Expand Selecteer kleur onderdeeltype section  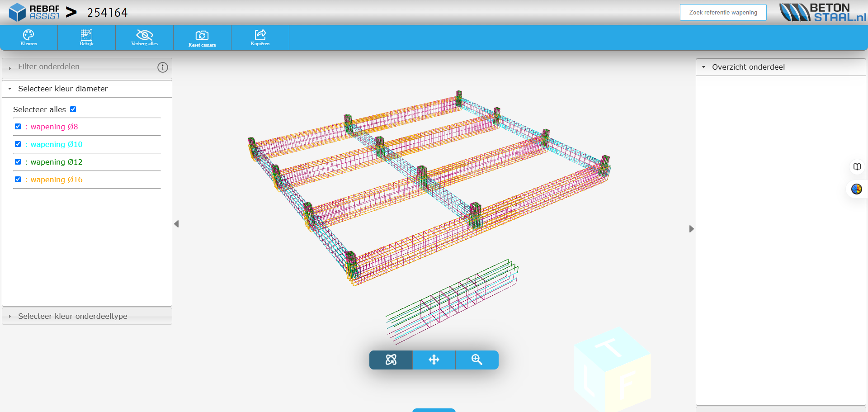click(x=72, y=316)
